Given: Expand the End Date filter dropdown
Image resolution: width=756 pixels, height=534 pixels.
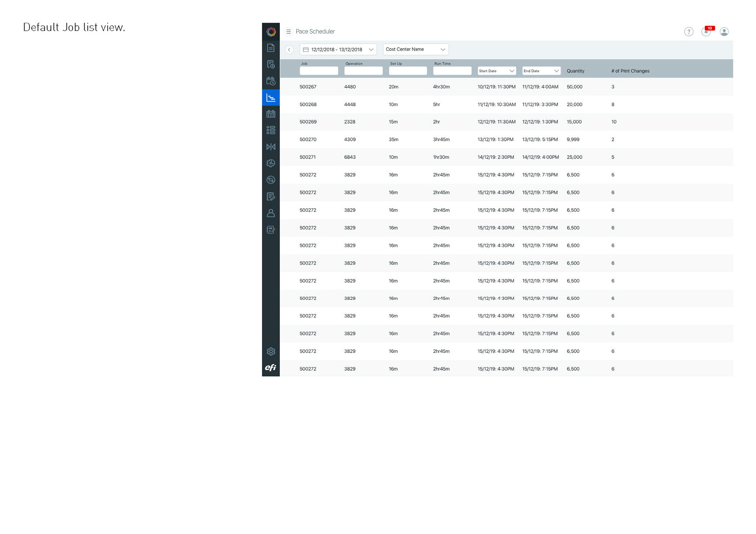Looking at the screenshot, I should pos(541,71).
